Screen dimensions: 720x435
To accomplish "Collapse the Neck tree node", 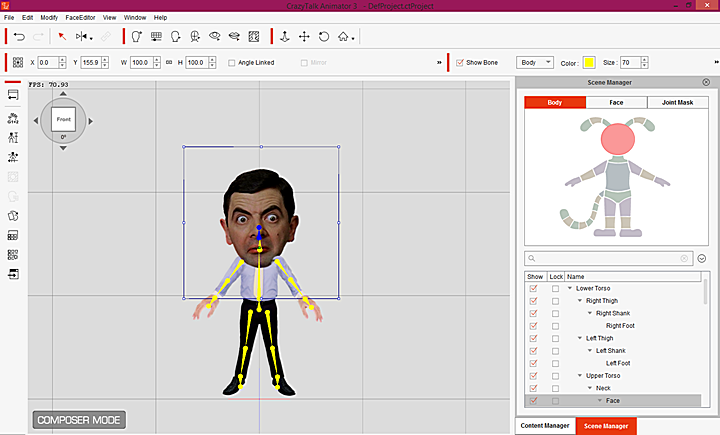I will (x=590, y=388).
